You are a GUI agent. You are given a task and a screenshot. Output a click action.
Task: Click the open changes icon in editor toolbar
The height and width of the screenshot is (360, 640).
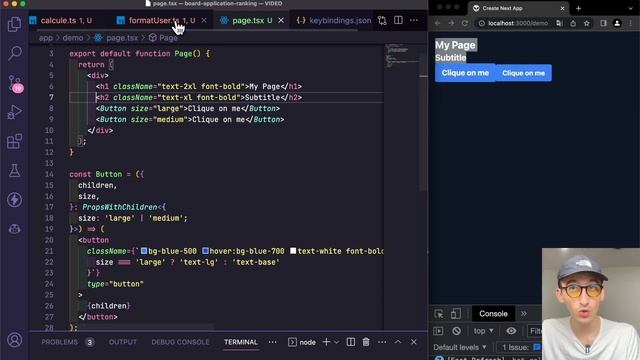[x=382, y=20]
